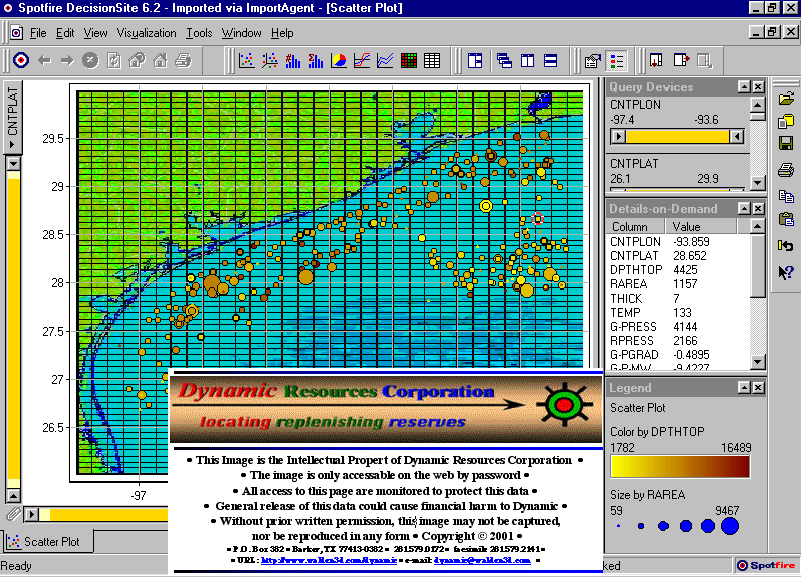
Task: Collapse the Legend panel
Action: tap(743, 388)
